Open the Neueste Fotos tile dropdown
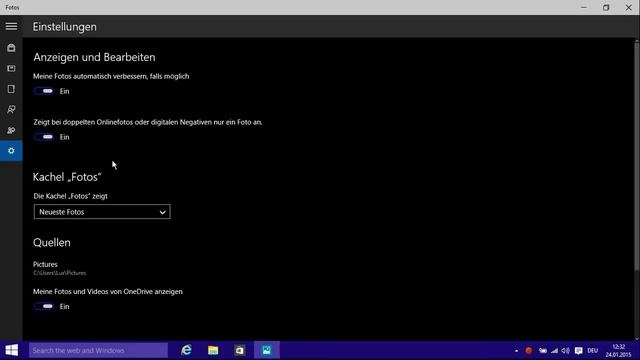The width and height of the screenshot is (640, 360). 102,212
